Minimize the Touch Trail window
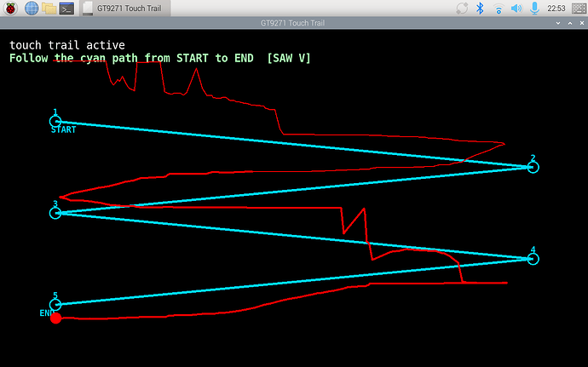This screenshot has height=367, width=588. tap(558, 23)
